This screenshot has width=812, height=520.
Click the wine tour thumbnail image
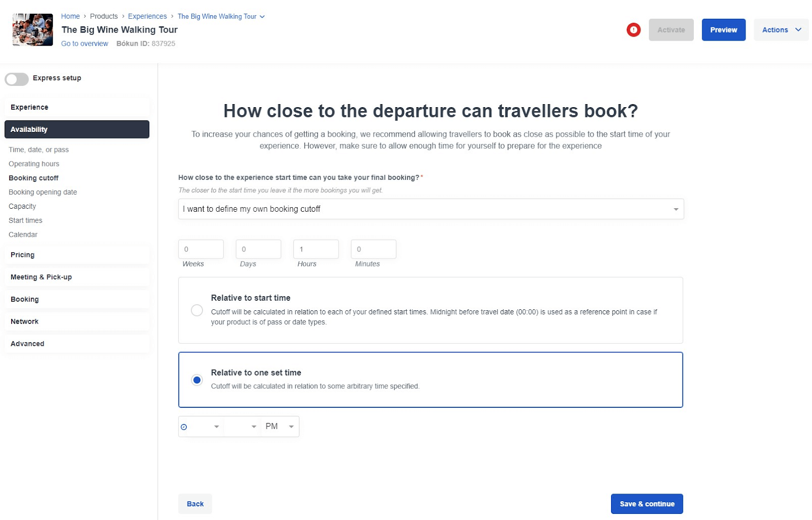[32, 29]
